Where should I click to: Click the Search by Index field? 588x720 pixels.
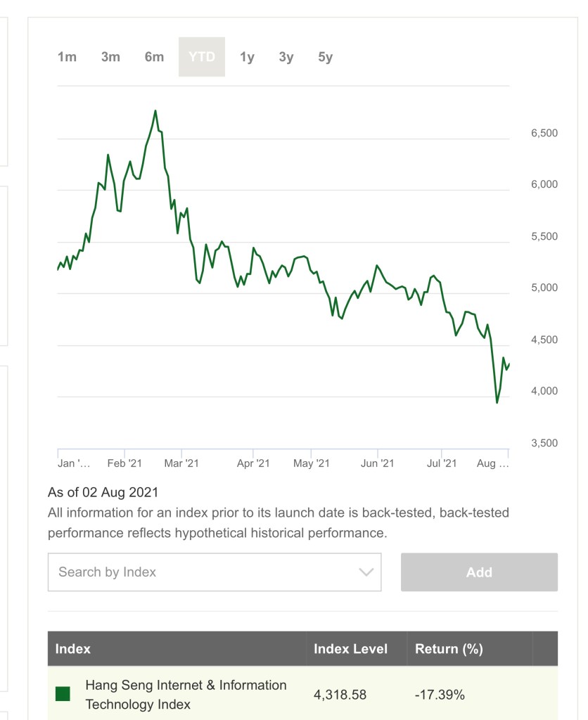[204, 572]
